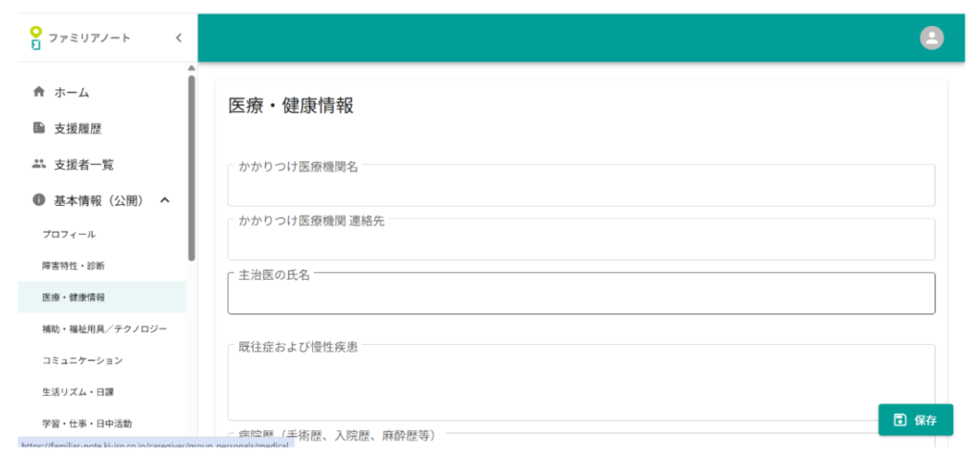Click the info icon beside 基本情報（公開）
The image size is (980, 457).
[39, 200]
